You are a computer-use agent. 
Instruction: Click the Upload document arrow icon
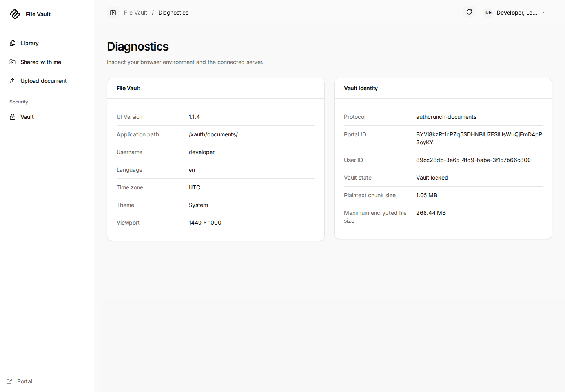point(13,81)
